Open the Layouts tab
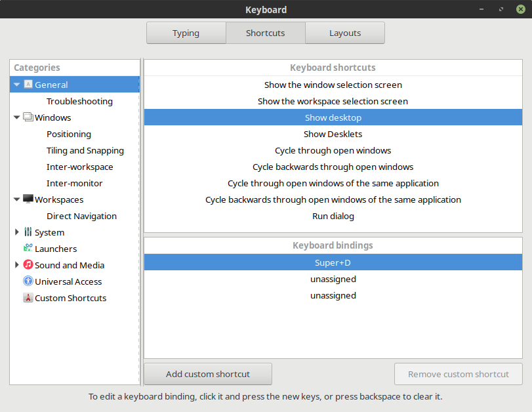The width and height of the screenshot is (532, 412). 345,33
